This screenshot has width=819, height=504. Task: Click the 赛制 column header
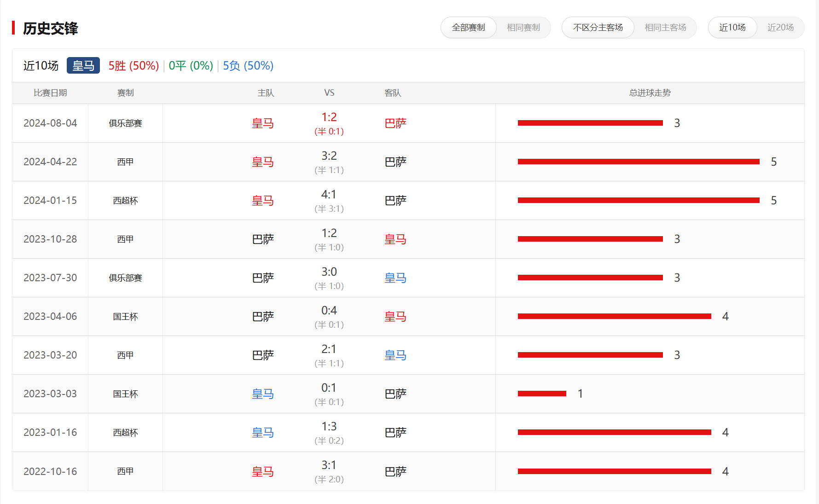point(125,93)
